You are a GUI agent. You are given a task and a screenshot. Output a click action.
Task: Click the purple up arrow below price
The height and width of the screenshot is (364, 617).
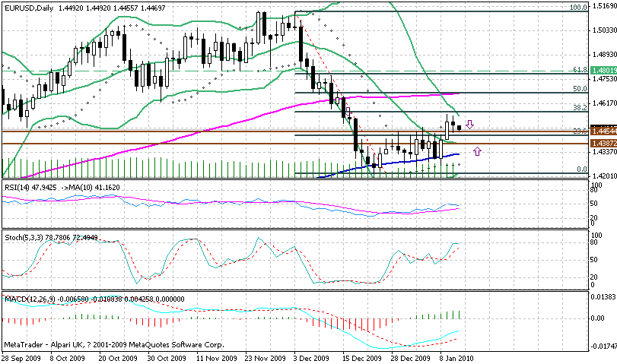477,151
